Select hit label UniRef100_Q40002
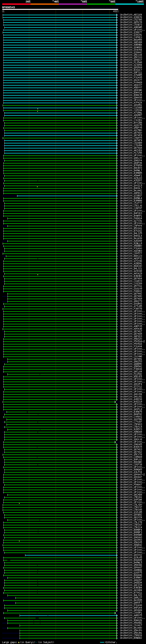Screen dimensions: 146x644 131,555
